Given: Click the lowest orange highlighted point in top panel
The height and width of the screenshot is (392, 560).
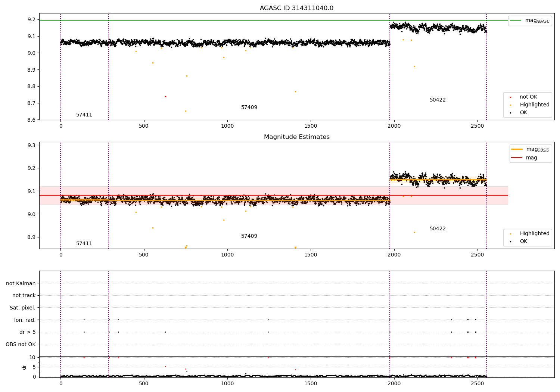Looking at the screenshot, I should point(186,111).
